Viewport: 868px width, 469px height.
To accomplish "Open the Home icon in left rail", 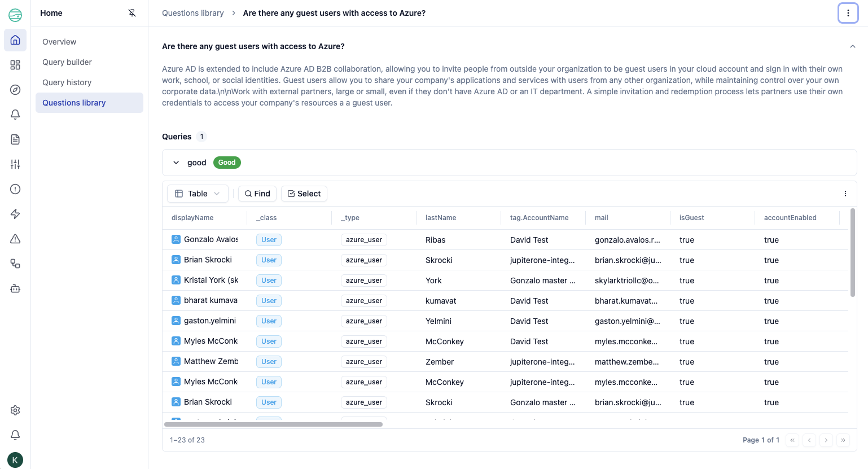I will [x=15, y=40].
